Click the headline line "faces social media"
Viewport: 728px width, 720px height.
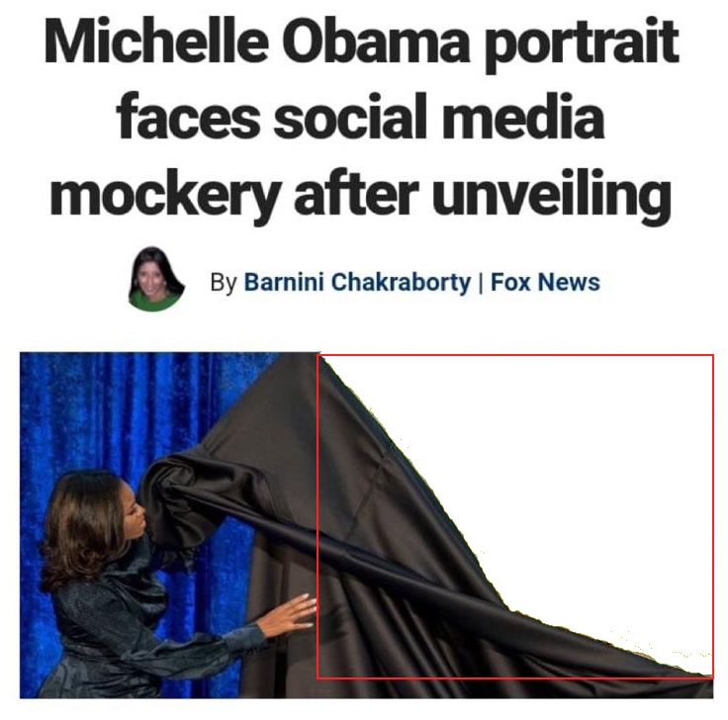coord(360,116)
